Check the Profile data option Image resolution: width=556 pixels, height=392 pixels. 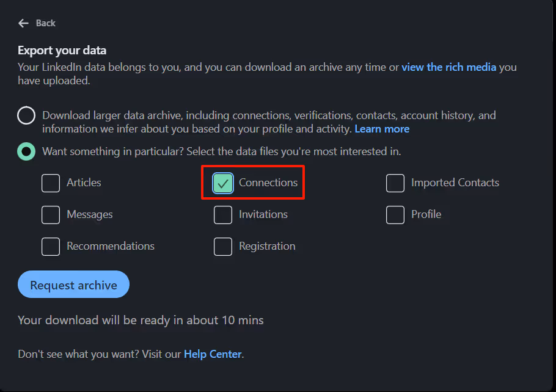(x=395, y=214)
